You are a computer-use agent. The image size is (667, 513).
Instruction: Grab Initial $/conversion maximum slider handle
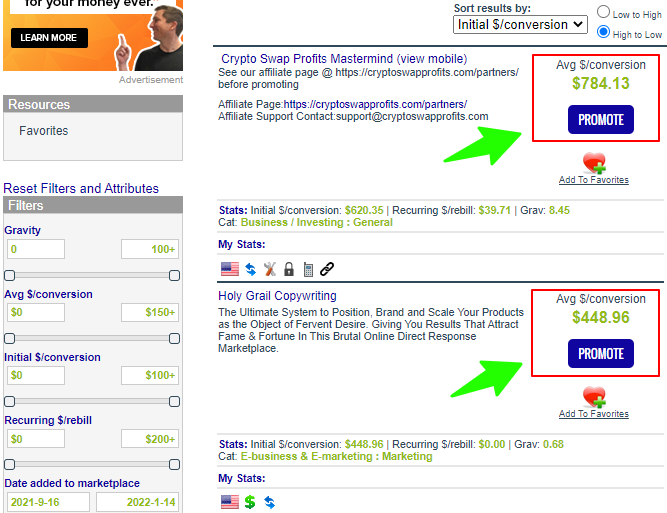(x=174, y=402)
